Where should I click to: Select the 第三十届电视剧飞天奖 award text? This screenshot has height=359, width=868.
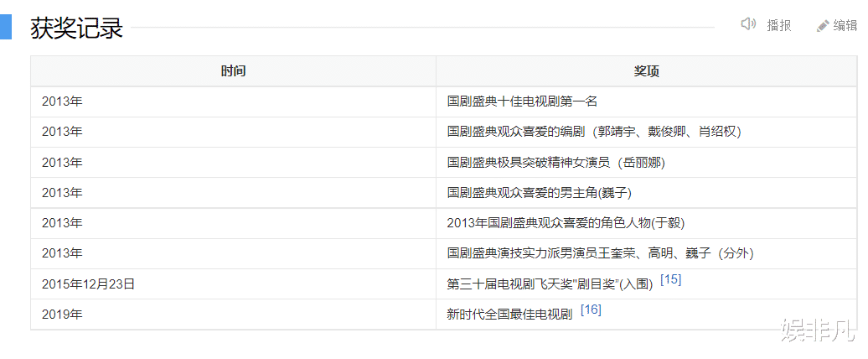pos(550,284)
